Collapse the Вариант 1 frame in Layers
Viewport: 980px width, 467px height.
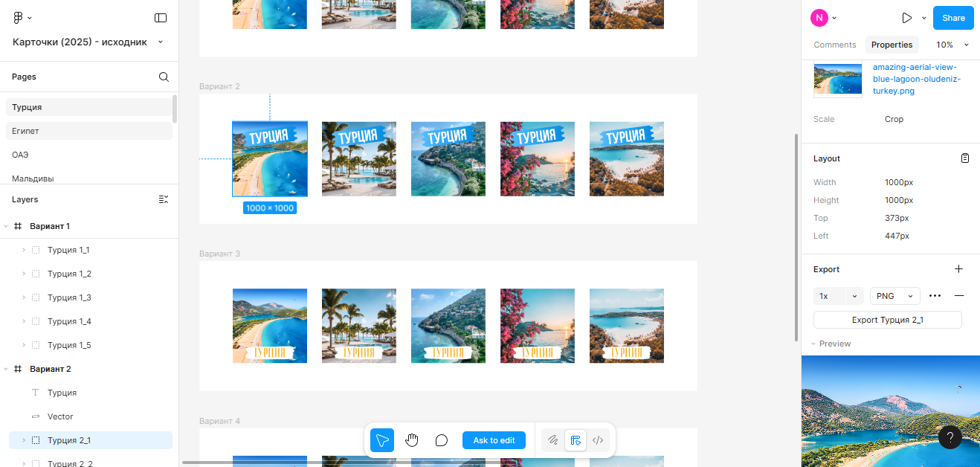point(6,226)
